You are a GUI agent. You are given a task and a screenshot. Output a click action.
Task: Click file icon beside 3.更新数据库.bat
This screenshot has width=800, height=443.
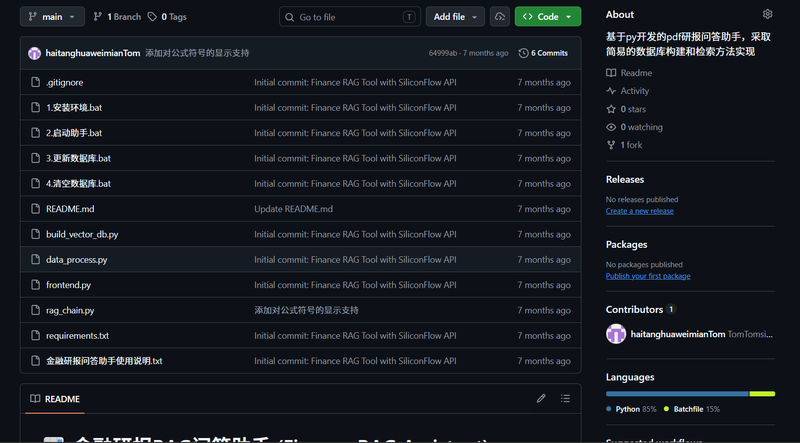pyautogui.click(x=35, y=158)
